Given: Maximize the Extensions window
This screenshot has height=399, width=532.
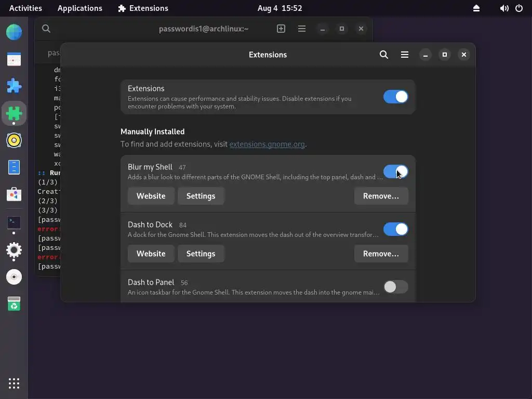Looking at the screenshot, I should point(445,55).
